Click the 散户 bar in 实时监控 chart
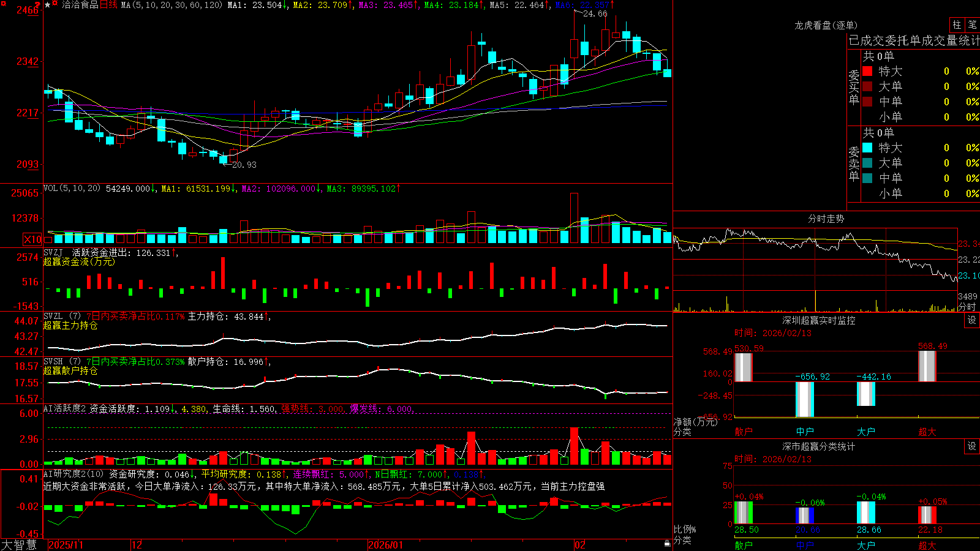The image size is (980, 551). point(744,367)
